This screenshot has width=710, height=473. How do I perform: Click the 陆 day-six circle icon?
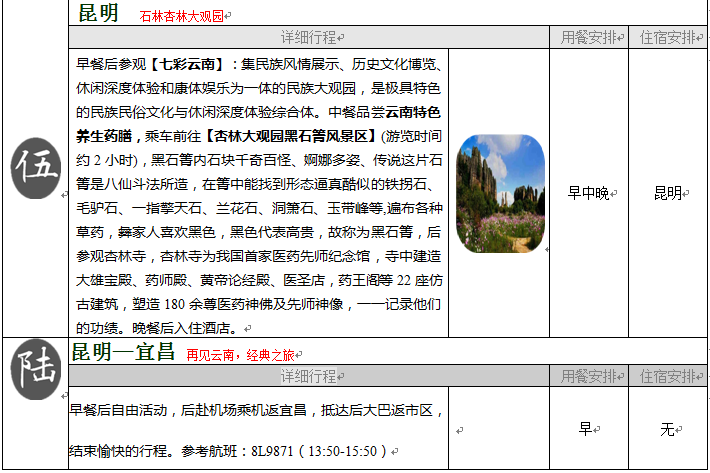click(x=36, y=369)
